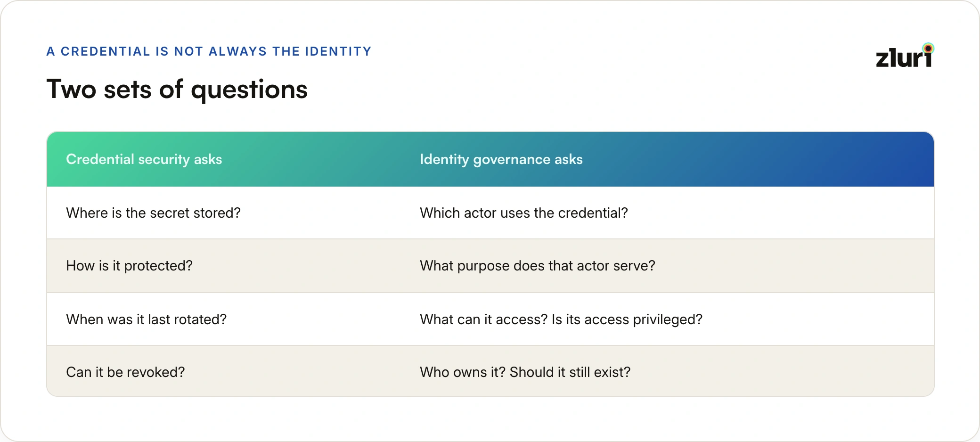Click the 'Credential security asks' column header

tap(144, 159)
